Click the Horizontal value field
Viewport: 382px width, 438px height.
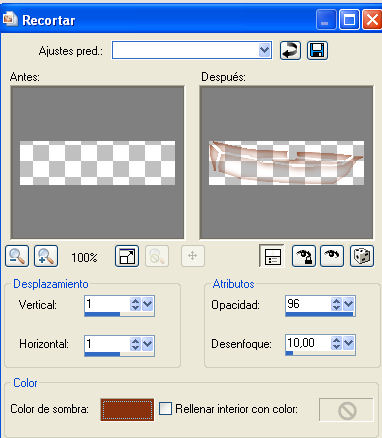point(107,343)
